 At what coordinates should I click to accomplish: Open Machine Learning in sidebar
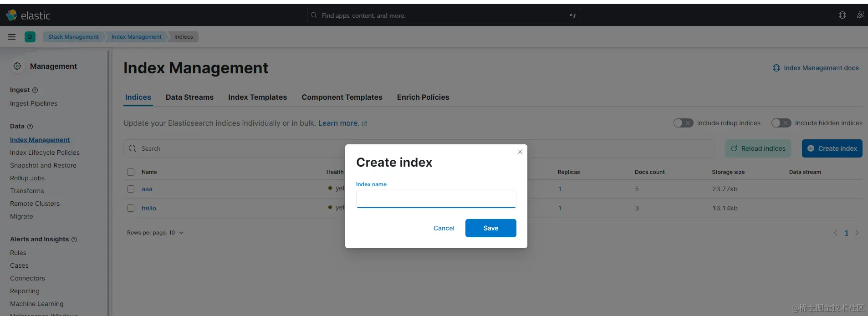(x=37, y=304)
